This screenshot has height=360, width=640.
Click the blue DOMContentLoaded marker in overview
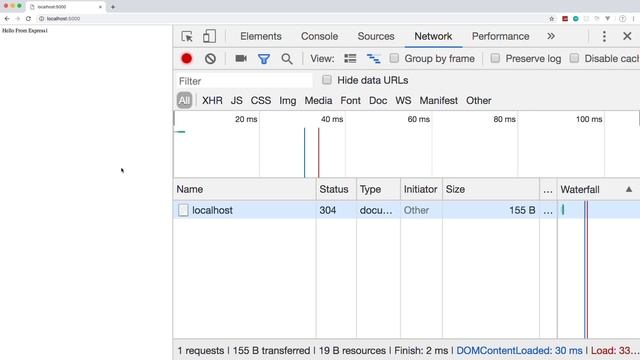(304, 153)
